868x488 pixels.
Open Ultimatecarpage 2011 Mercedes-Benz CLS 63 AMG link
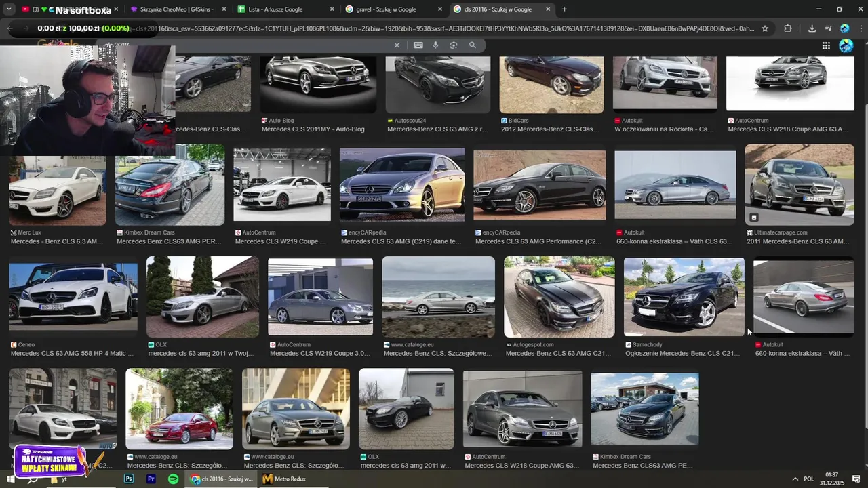(x=797, y=241)
